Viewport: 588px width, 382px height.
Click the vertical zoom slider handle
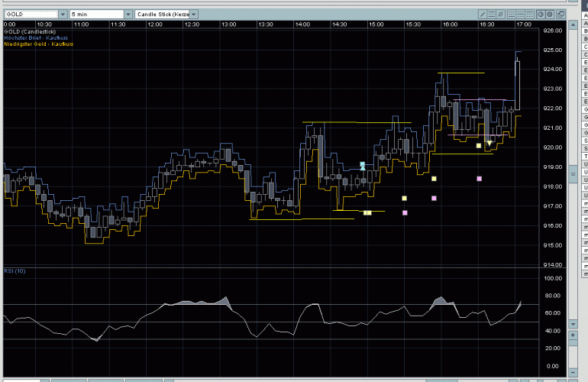click(x=571, y=173)
